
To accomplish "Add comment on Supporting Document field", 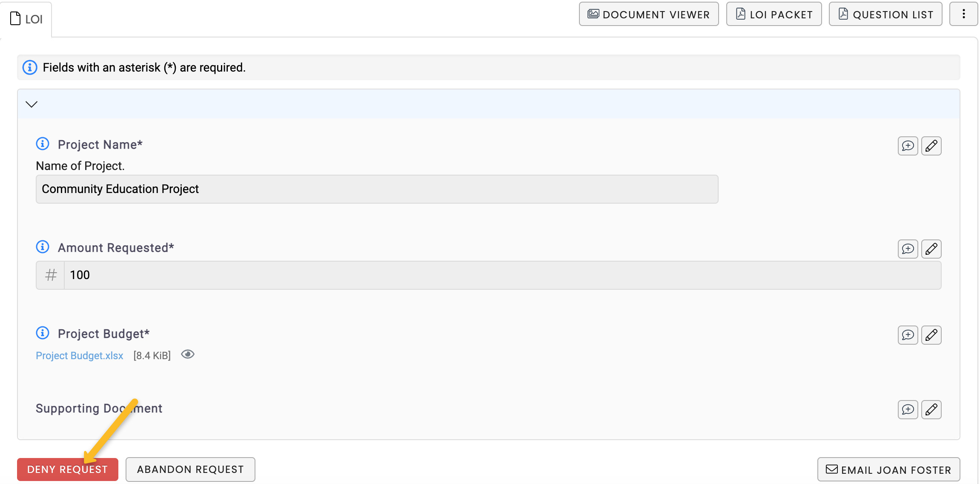I will coord(907,410).
